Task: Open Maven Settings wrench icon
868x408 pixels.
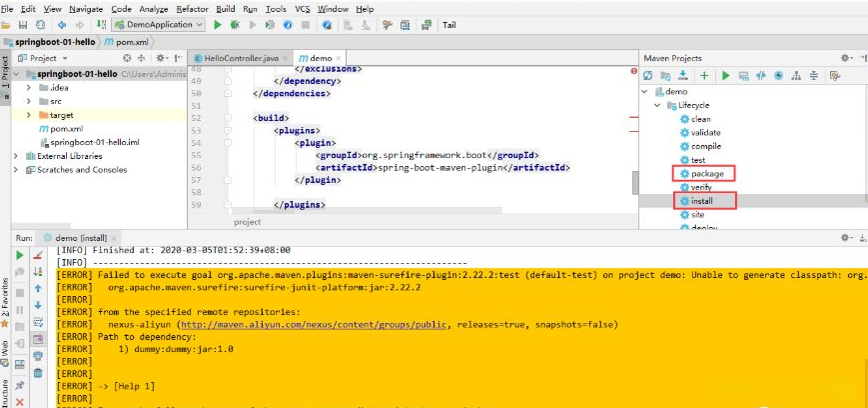Action: [835, 76]
